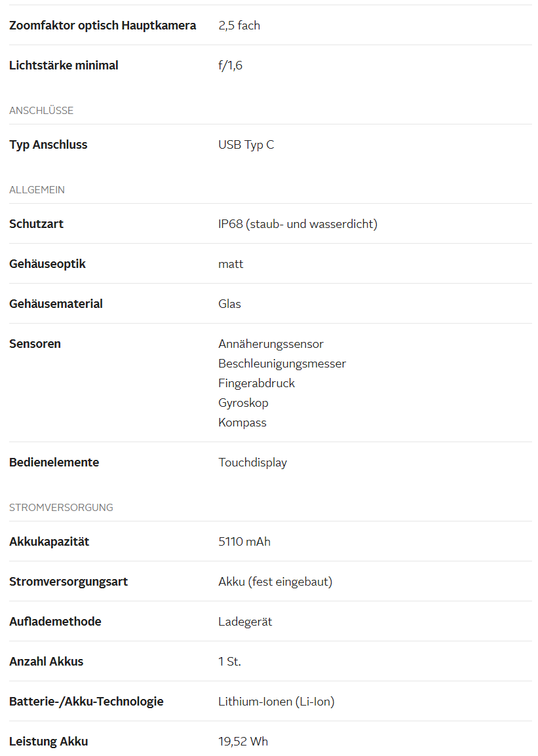Select the Annäherungssensor entry
Image resolution: width=538 pixels, height=756 pixels.
[271, 344]
